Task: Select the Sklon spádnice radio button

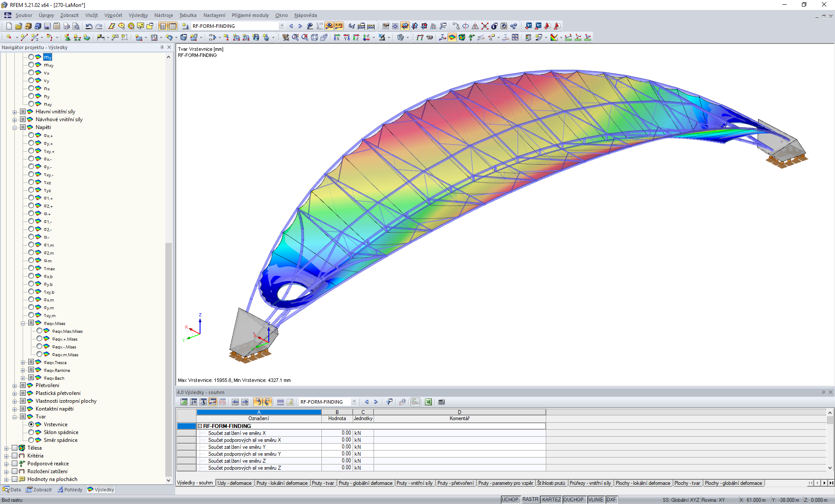Action: coord(31,432)
